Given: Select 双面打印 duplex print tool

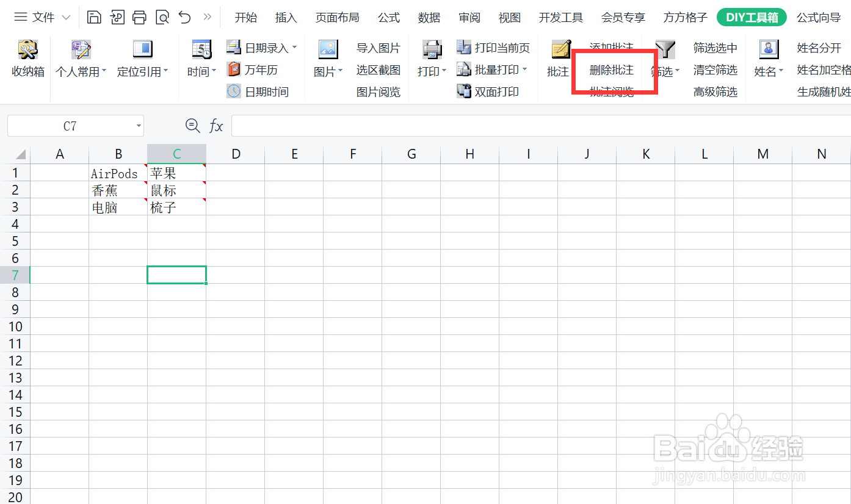Looking at the screenshot, I should (x=488, y=92).
